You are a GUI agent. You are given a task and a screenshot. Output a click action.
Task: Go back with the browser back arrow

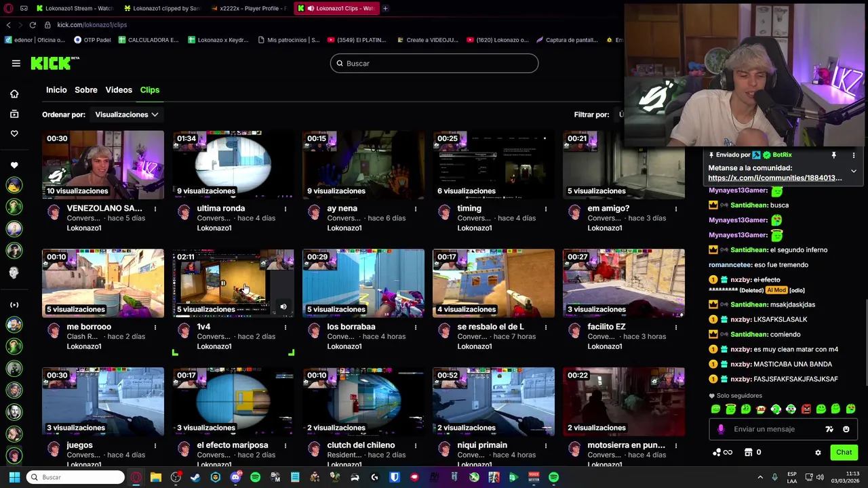tap(8, 25)
